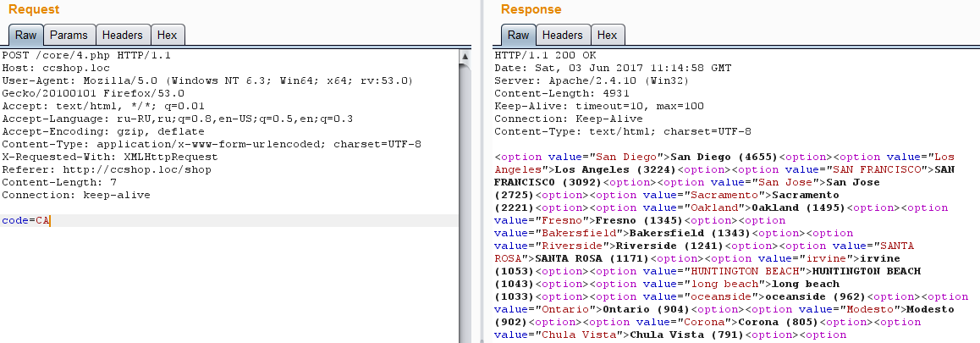Click the request Content-Type header line
Image resolution: width=980 pixels, height=343 pixels.
tap(212, 144)
